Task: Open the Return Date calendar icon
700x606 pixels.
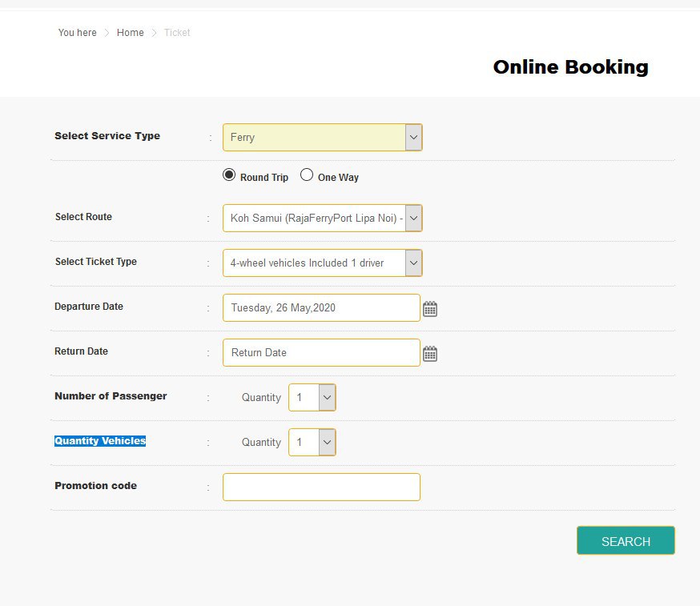Action: (x=430, y=353)
